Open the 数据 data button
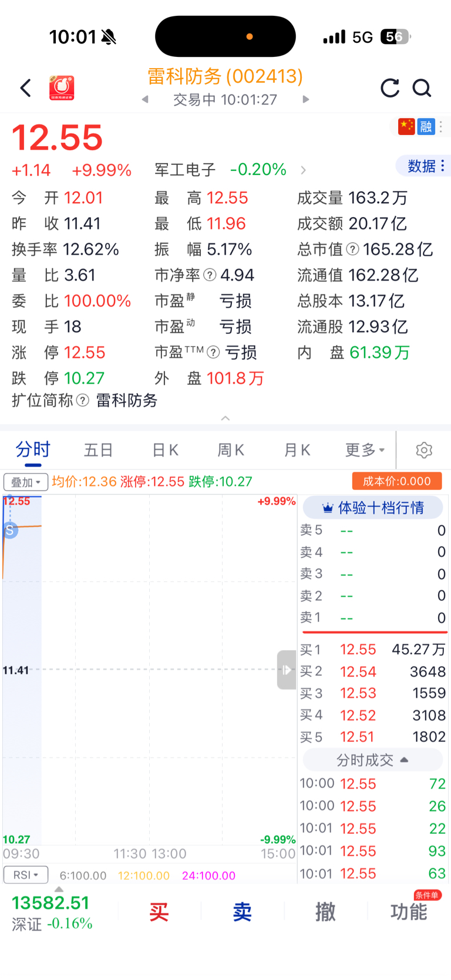Image resolution: width=451 pixels, height=980 pixels. (x=426, y=166)
